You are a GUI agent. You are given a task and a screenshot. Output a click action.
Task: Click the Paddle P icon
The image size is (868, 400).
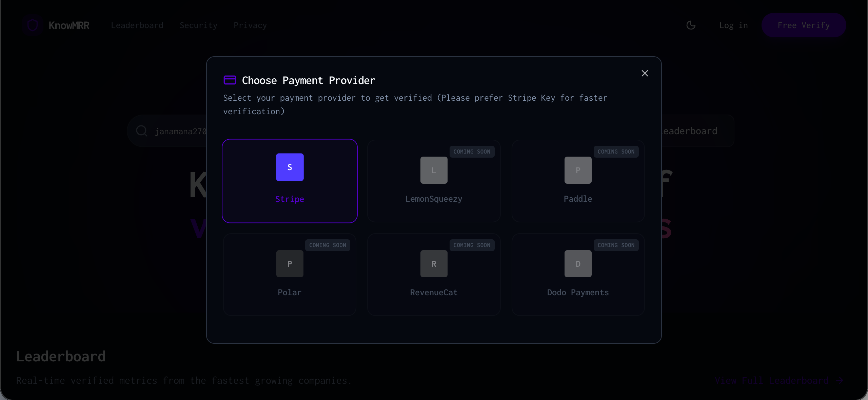[578, 170]
